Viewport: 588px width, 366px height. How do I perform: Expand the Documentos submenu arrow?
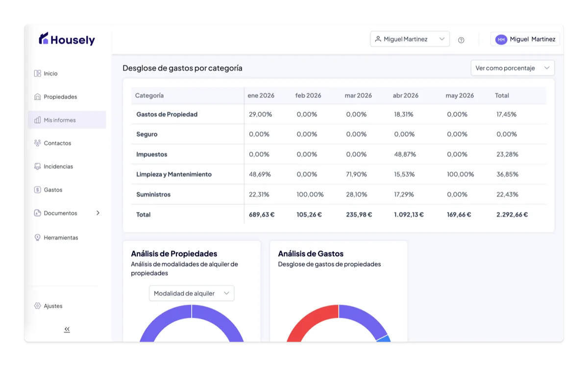tap(98, 213)
